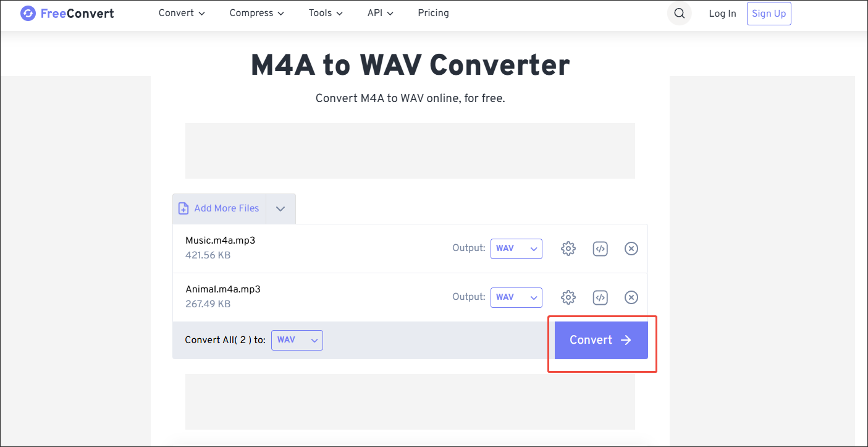Open the Pricing page
Viewport: 868px width, 447px height.
[x=433, y=12]
